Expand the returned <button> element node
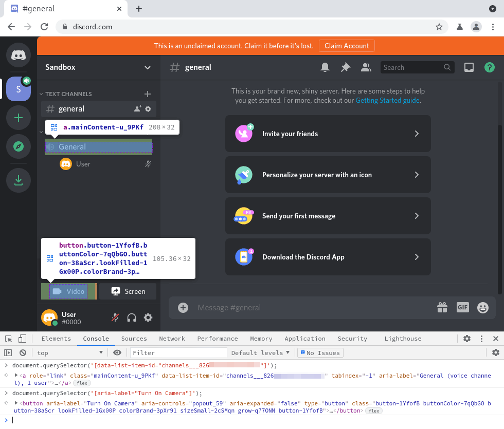This screenshot has height=429, width=504. coord(16,403)
